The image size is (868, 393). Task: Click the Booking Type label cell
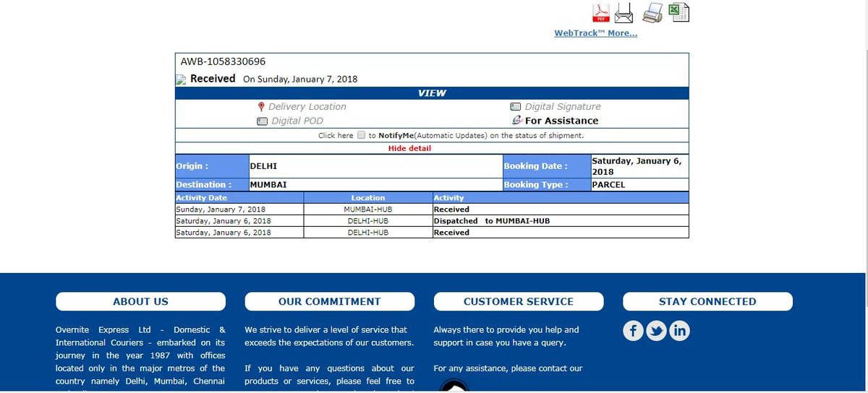[x=546, y=185]
